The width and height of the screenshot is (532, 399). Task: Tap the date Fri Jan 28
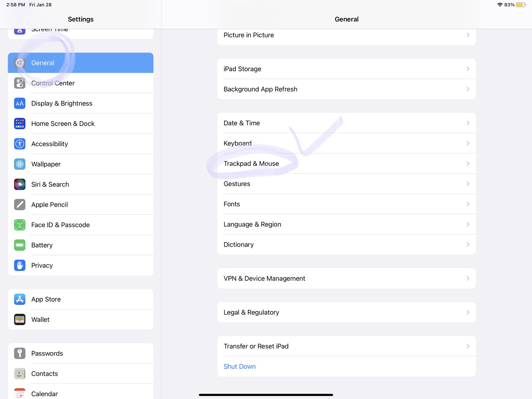[x=41, y=5]
